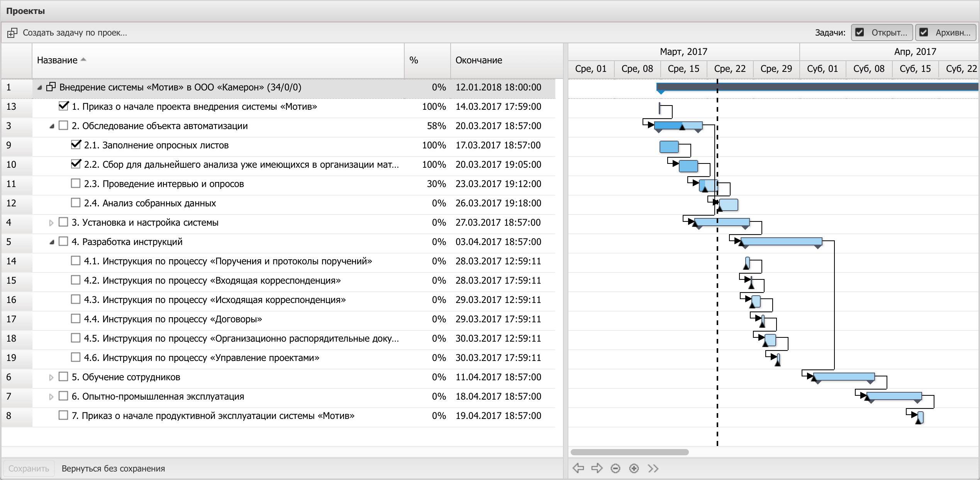
Task: Expand task 6 Опытно-промышленная эксплуатация
Action: [x=51, y=397]
